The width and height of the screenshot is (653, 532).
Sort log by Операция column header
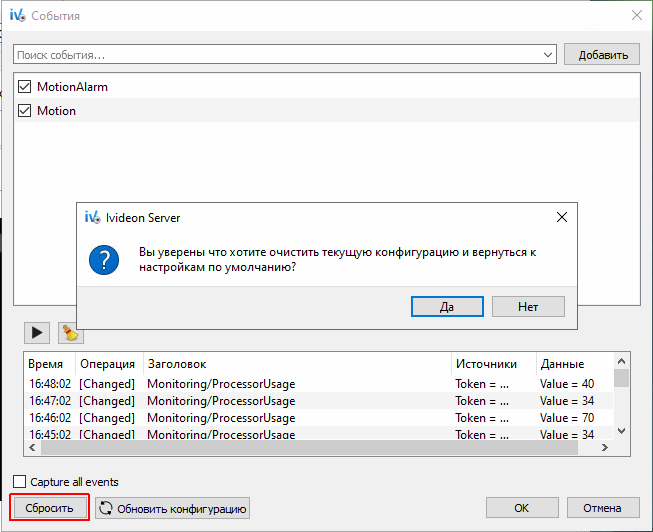click(109, 364)
